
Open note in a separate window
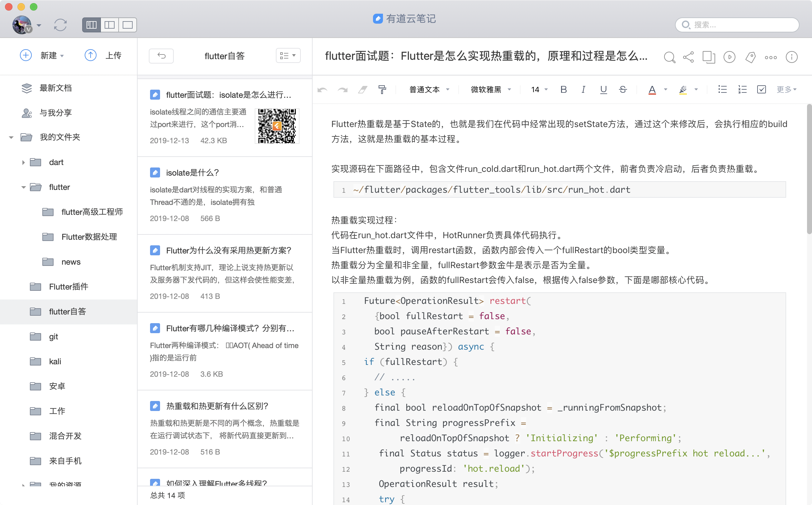tap(709, 58)
